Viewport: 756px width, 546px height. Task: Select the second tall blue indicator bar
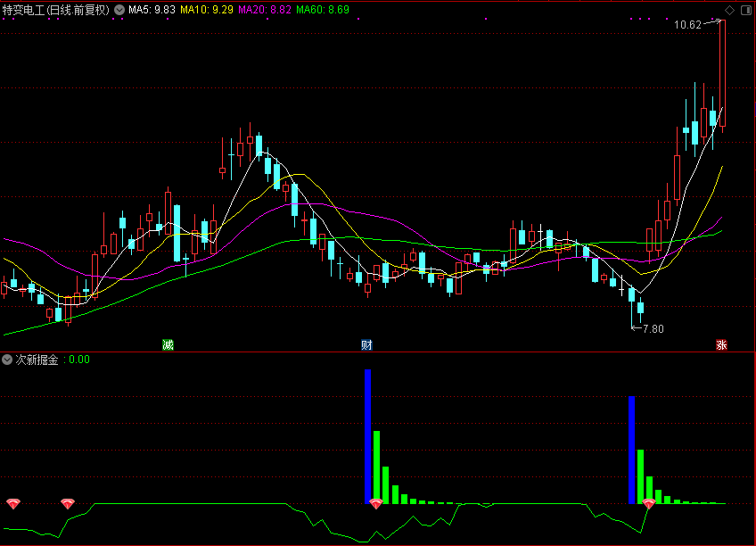(631, 450)
